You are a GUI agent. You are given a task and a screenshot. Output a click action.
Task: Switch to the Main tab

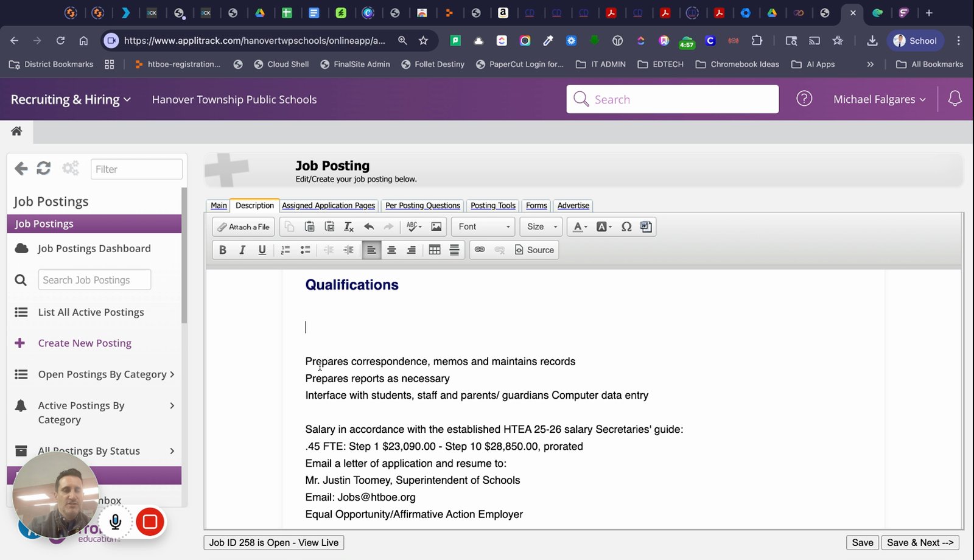tap(219, 206)
